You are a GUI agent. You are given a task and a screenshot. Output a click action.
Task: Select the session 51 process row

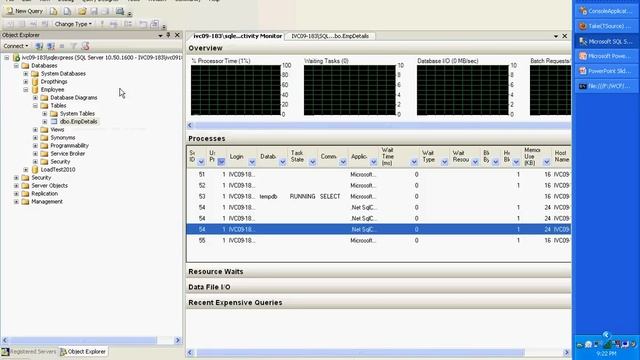click(379, 175)
